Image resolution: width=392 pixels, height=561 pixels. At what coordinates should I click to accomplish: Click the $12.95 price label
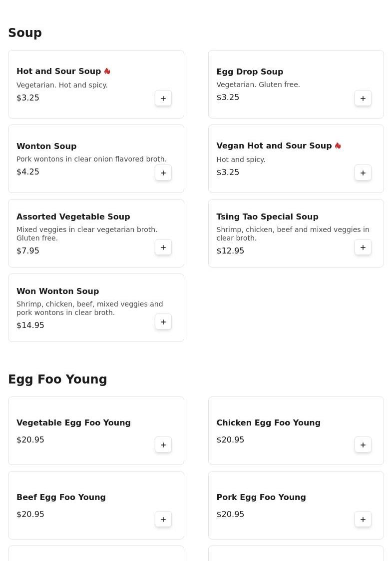point(230,251)
